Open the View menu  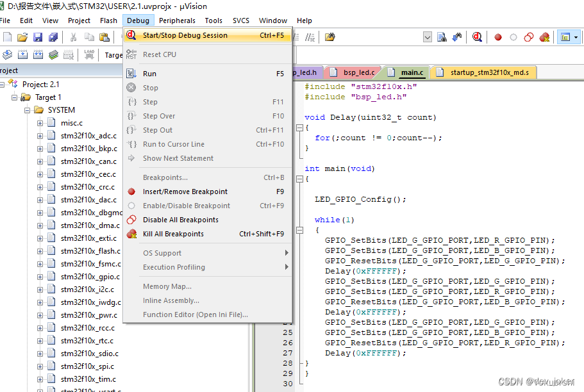(50, 20)
